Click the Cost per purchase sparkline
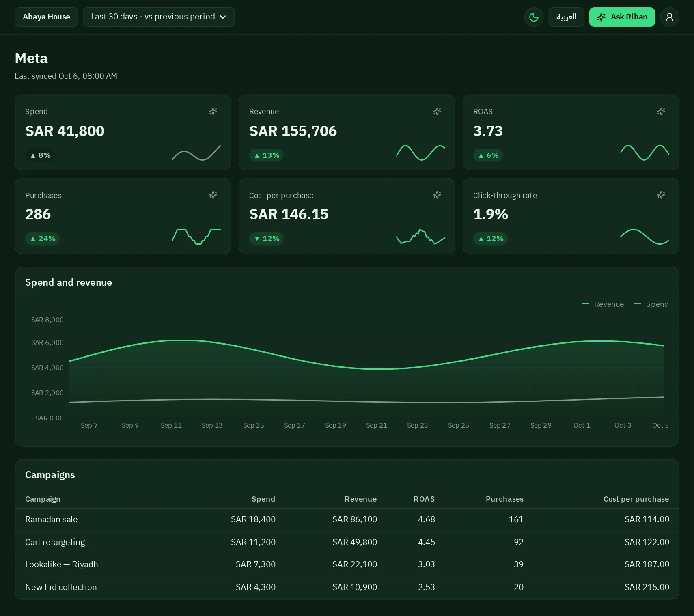The width and height of the screenshot is (694, 616). tap(421, 237)
